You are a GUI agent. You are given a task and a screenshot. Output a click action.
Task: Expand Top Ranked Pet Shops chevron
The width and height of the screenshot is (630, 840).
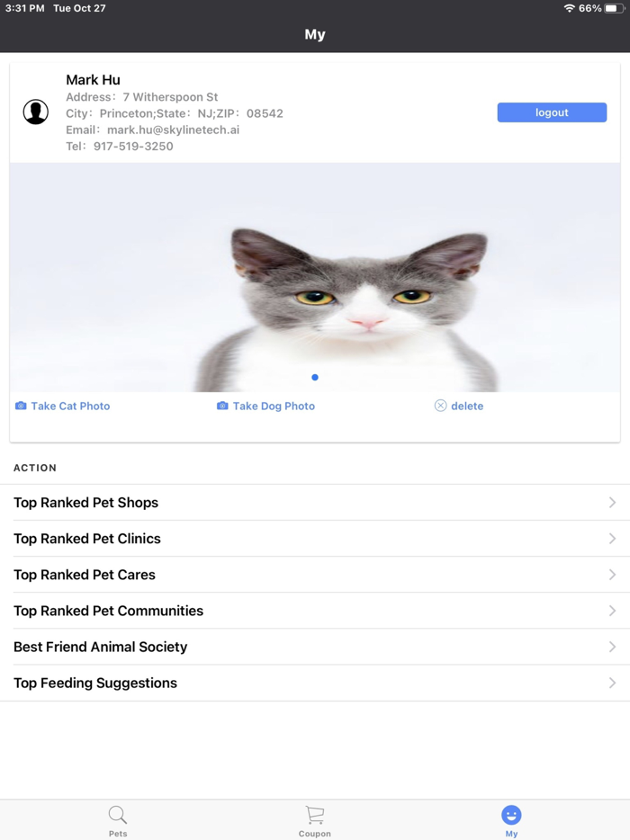tap(612, 503)
